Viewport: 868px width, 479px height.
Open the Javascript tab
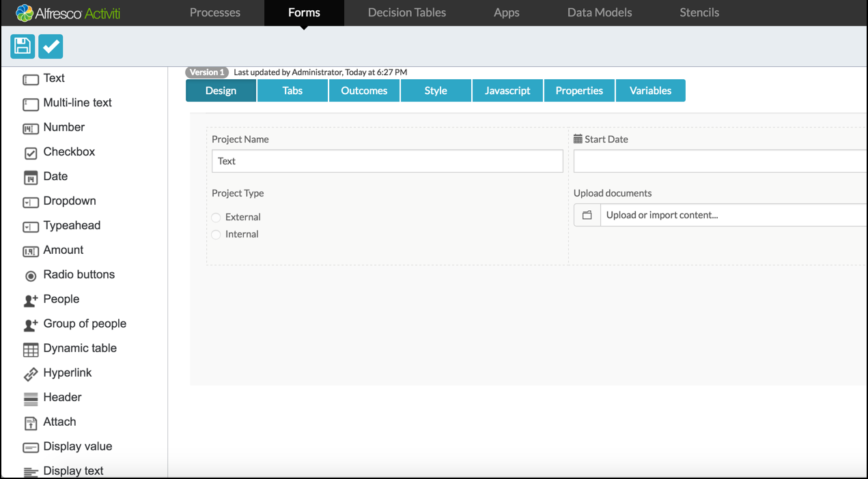pyautogui.click(x=507, y=91)
